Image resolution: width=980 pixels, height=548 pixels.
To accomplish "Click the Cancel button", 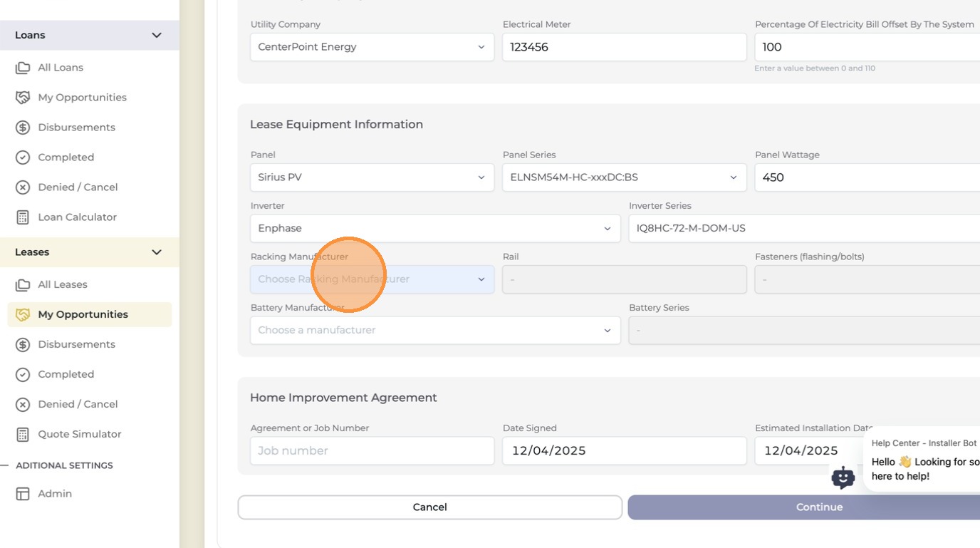I will point(429,507).
